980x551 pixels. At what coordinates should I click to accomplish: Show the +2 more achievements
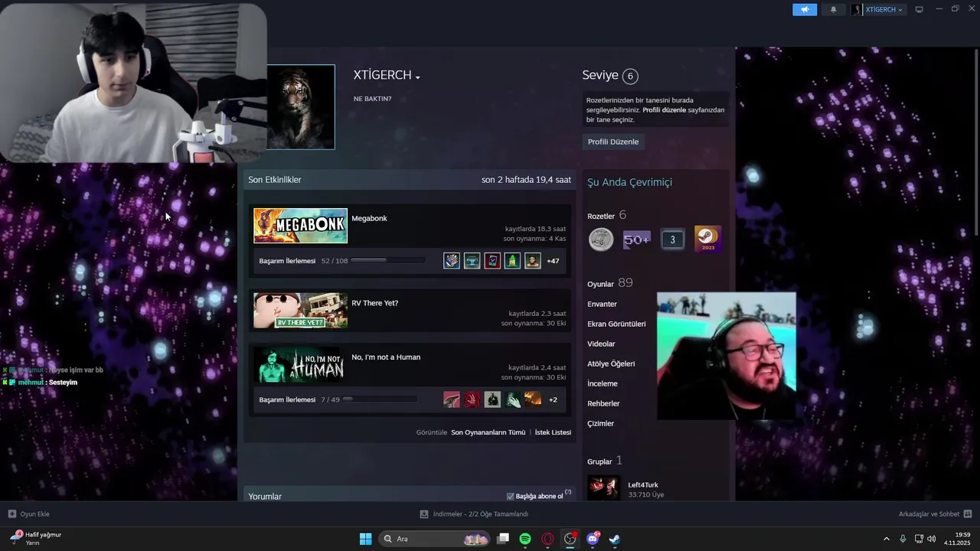click(553, 399)
